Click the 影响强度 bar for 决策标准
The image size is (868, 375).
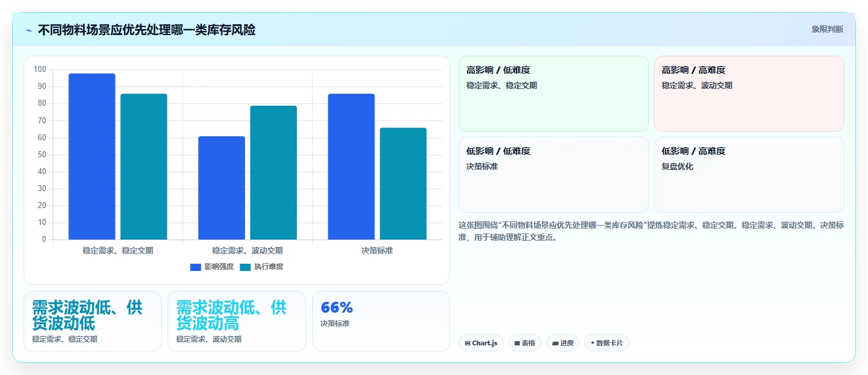click(x=351, y=167)
